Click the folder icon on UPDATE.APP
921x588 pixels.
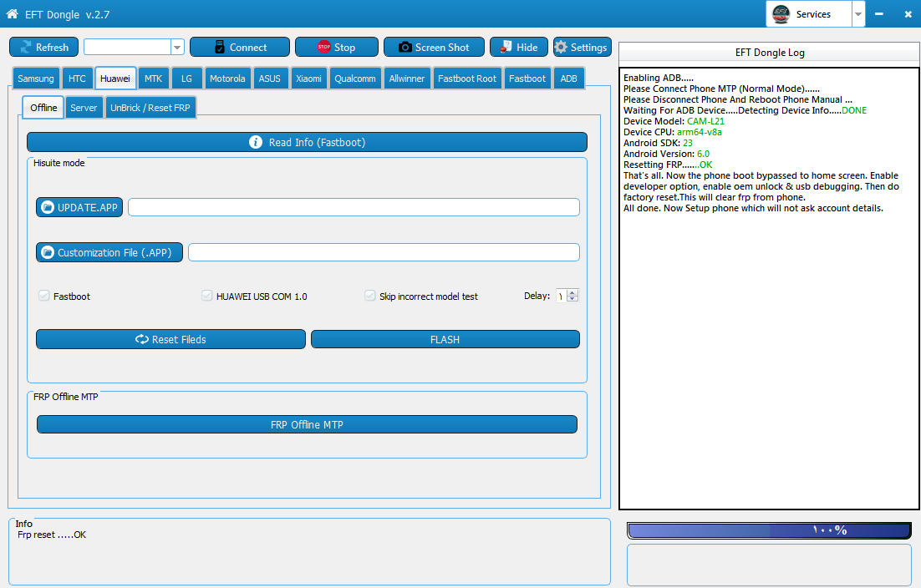tap(48, 207)
